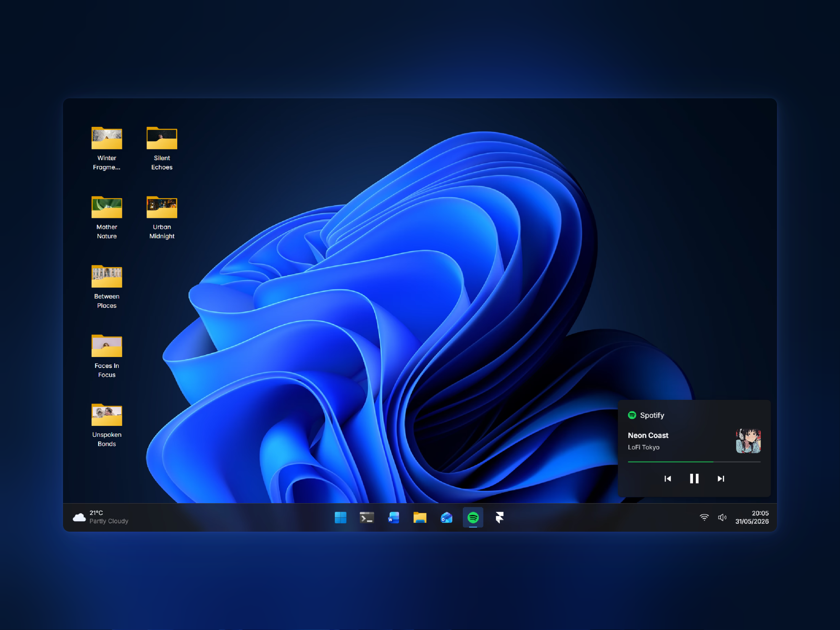Screen dimensions: 840x630
Task: Click the Unspoken Bonds folder label
Action: [x=107, y=439]
